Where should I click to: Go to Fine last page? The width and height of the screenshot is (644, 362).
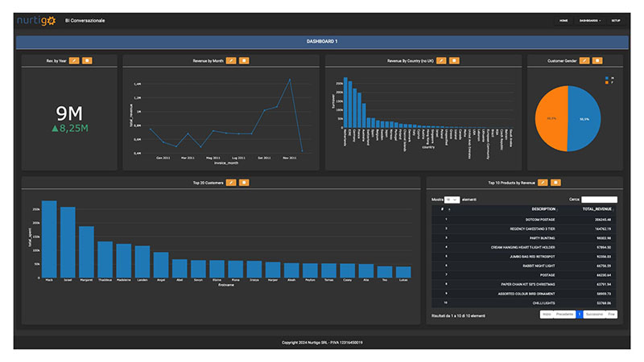point(612,315)
